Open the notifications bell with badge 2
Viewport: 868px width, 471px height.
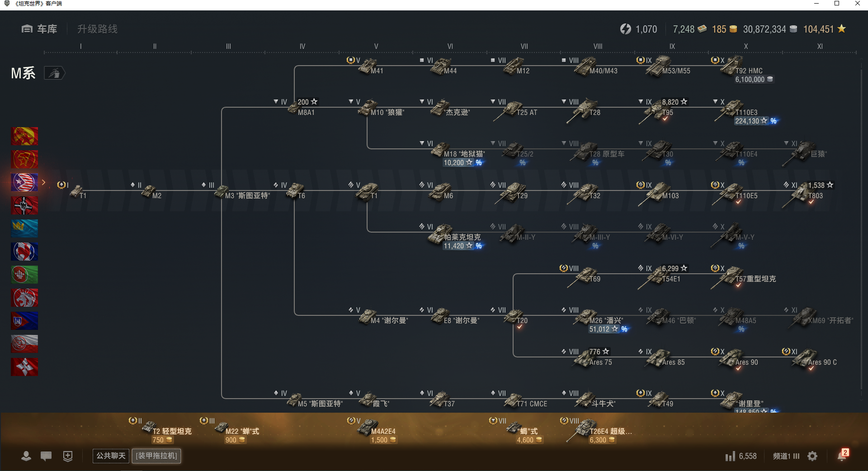(843, 455)
